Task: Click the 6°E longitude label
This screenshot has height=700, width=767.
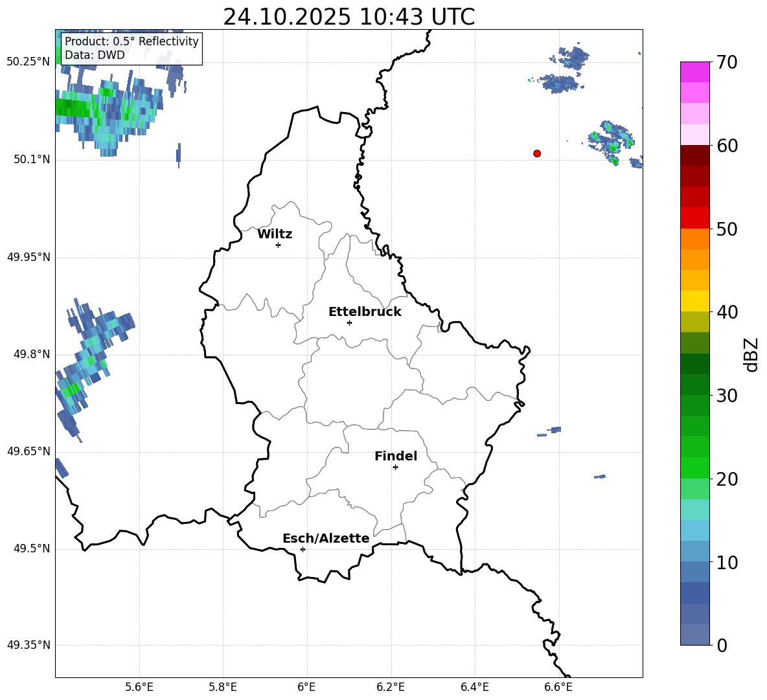Action: pyautogui.click(x=306, y=687)
